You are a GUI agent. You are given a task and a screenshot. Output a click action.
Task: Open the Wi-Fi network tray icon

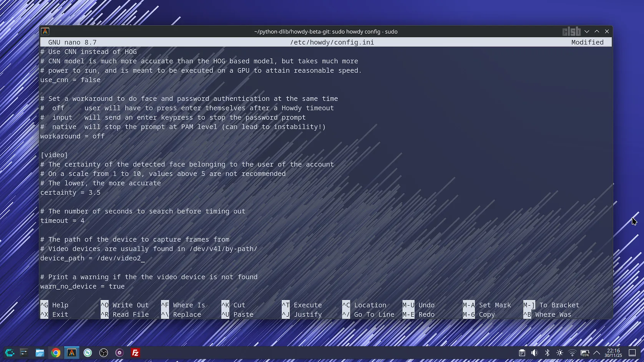[x=572, y=353]
